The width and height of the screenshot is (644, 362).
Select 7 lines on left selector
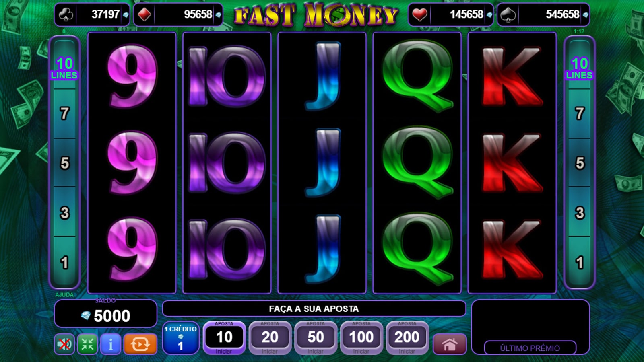click(64, 113)
